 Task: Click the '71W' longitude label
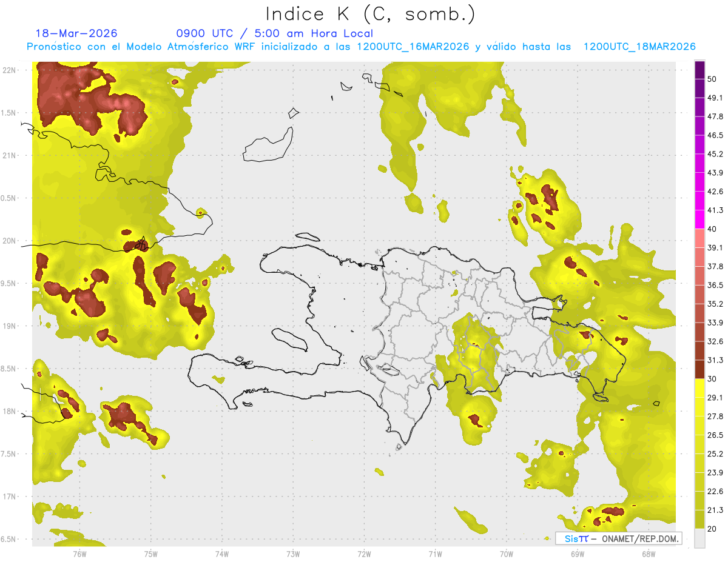point(435,554)
